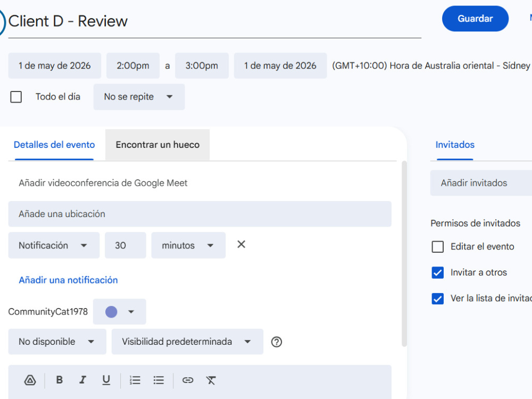Click the details panel vertical scrollbar
The height and width of the screenshot is (399, 532).
click(404, 254)
